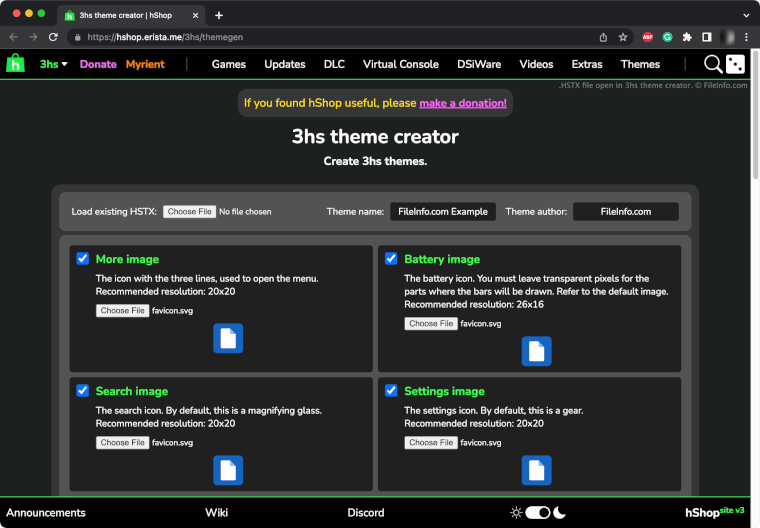This screenshot has height=528, width=760.
Task: Uncheck the More image checkbox
Action: [83, 259]
